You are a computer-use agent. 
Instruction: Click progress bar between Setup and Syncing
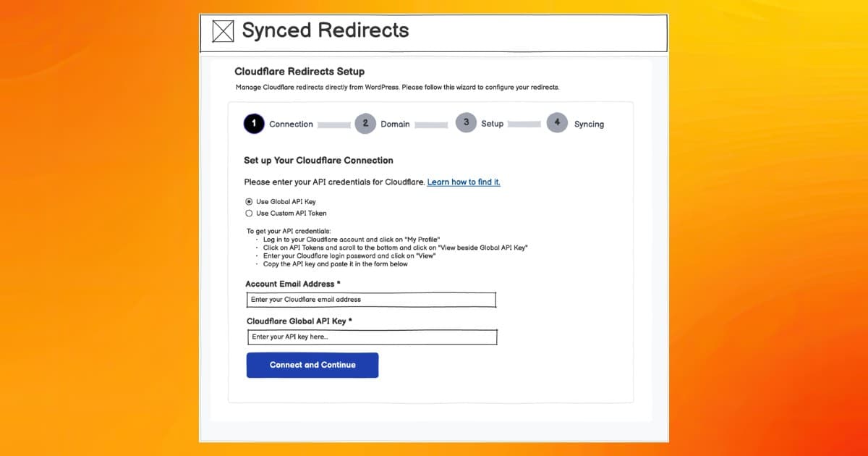(524, 124)
